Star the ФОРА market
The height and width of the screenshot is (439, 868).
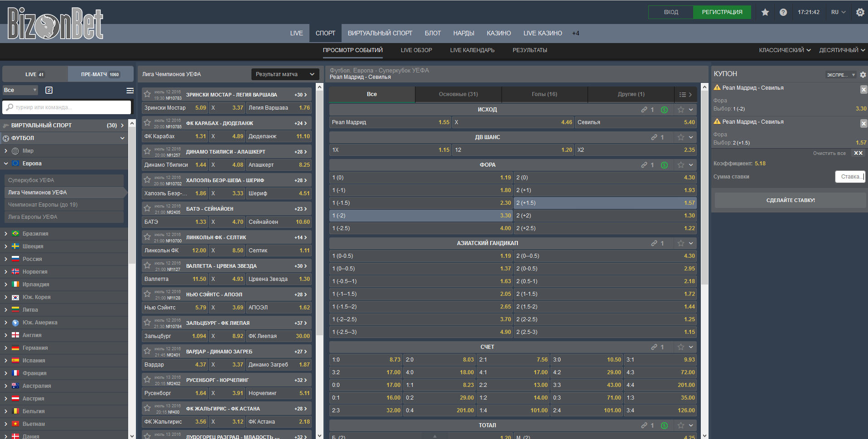[x=680, y=165]
